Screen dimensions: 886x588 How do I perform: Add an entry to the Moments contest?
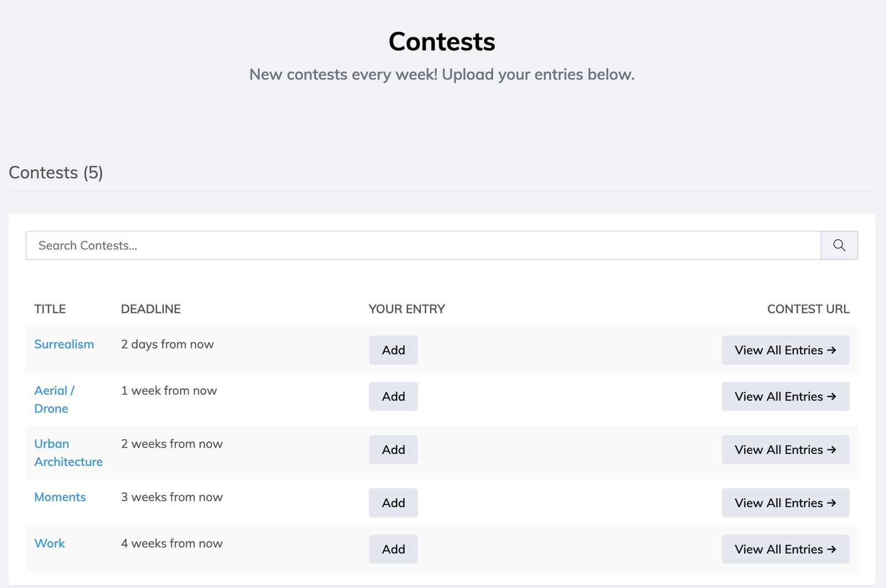[x=393, y=503]
